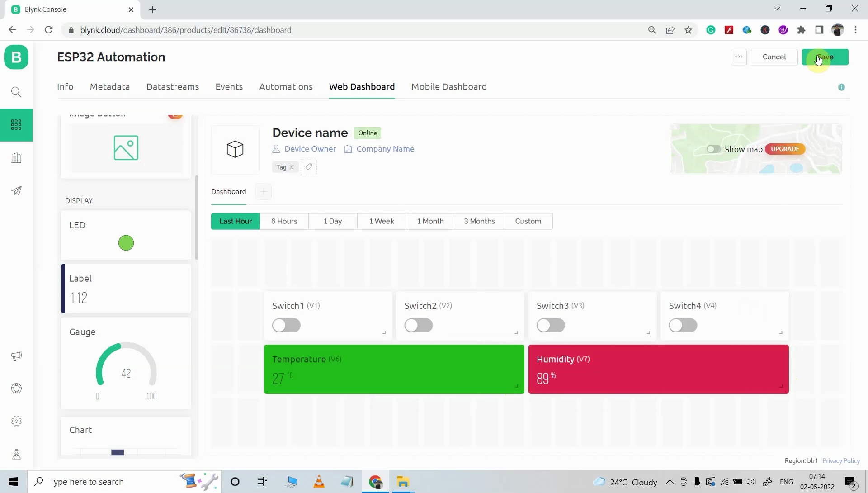Select the green LED display widget
This screenshot has width=868, height=493.
click(126, 243)
